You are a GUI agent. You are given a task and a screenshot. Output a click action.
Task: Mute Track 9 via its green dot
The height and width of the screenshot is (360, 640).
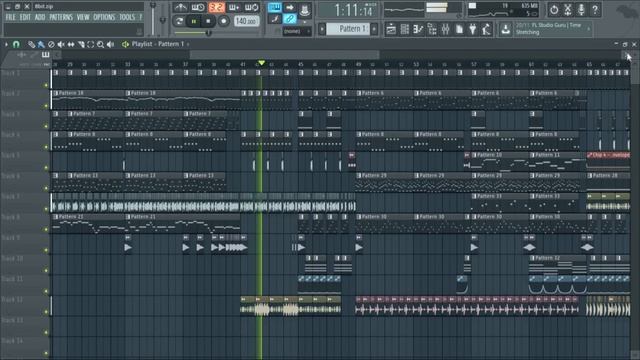point(46,250)
